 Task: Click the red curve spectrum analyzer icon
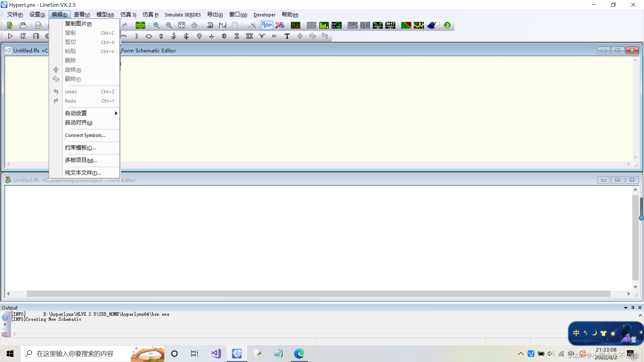[296, 25]
